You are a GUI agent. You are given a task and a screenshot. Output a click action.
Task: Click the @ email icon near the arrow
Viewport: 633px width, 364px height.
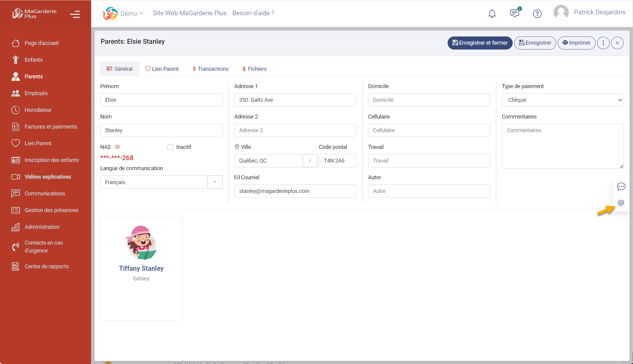click(x=621, y=203)
